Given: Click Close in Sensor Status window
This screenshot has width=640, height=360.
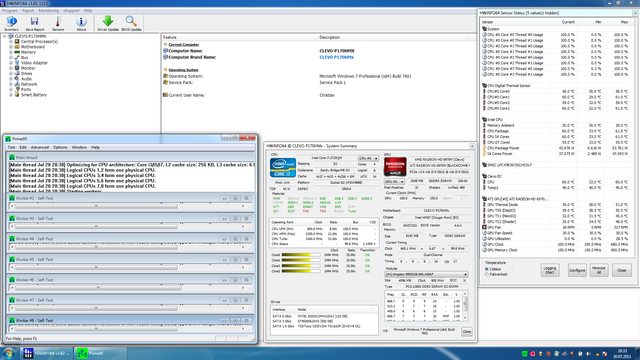Looking at the screenshot, I should tap(622, 270).
